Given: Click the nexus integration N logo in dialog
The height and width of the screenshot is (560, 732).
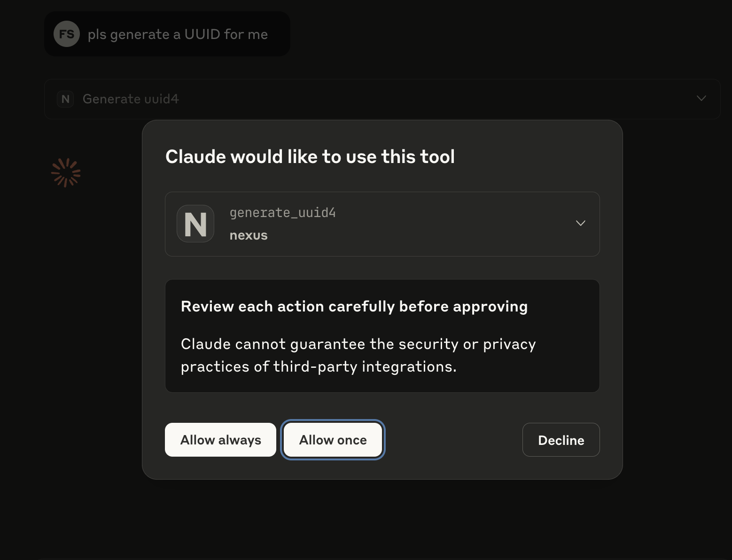Looking at the screenshot, I should [x=195, y=224].
